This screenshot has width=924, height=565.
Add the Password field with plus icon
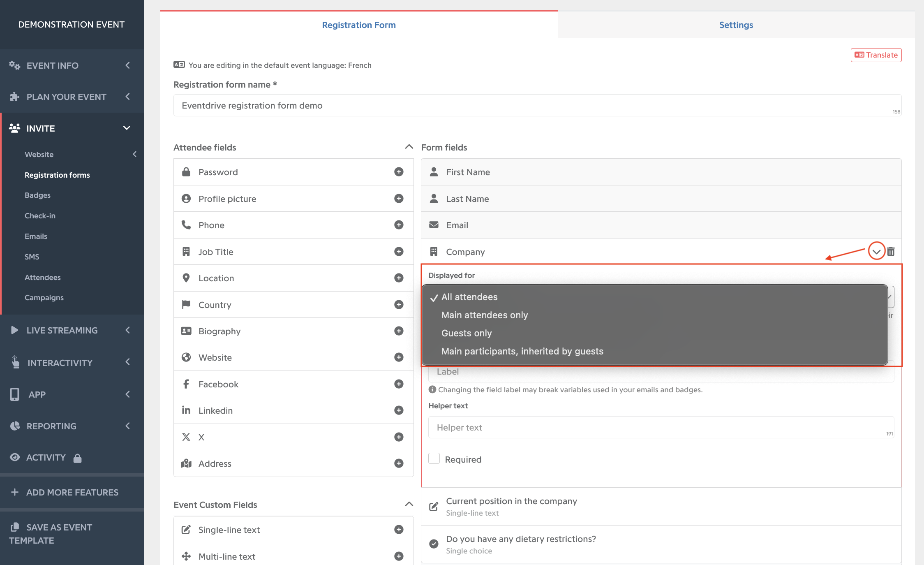point(399,172)
